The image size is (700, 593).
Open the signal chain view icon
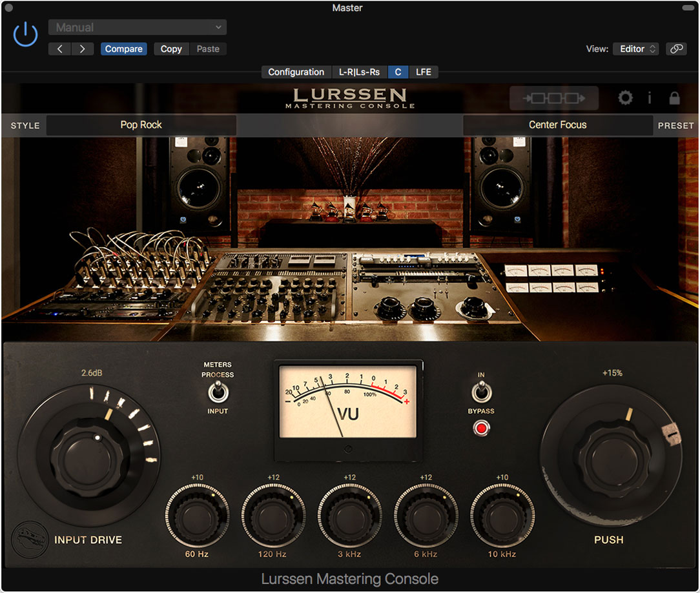(x=553, y=97)
